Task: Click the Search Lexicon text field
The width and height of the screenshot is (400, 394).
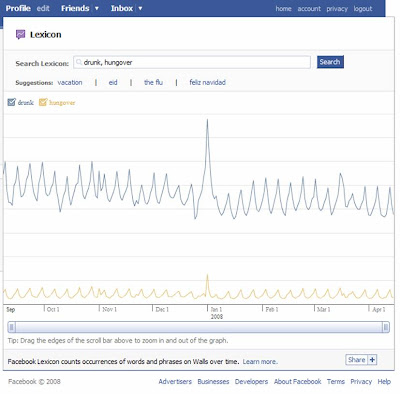Action: 192,62
